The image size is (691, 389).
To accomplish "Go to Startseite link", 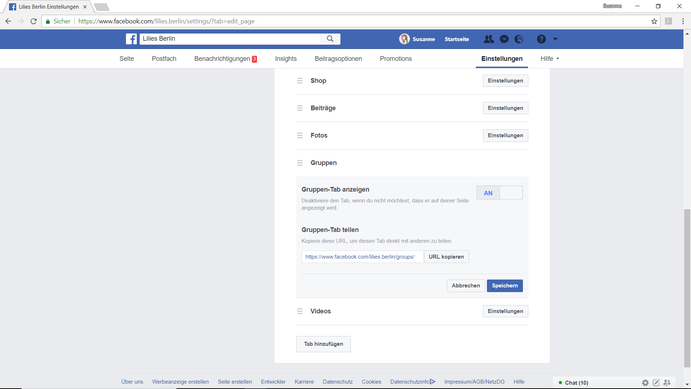I will pyautogui.click(x=457, y=39).
